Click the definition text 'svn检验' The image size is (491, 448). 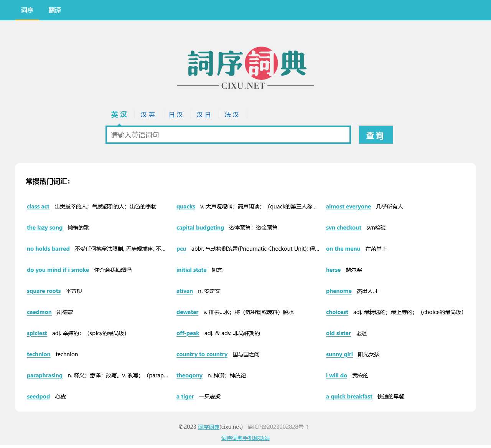click(376, 228)
